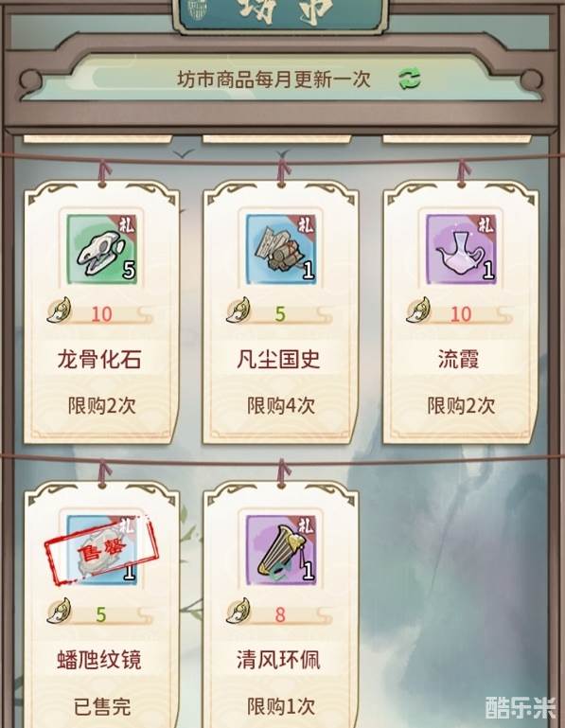Select the 流霞 purple teapot icon
The image size is (565, 728).
(x=461, y=249)
